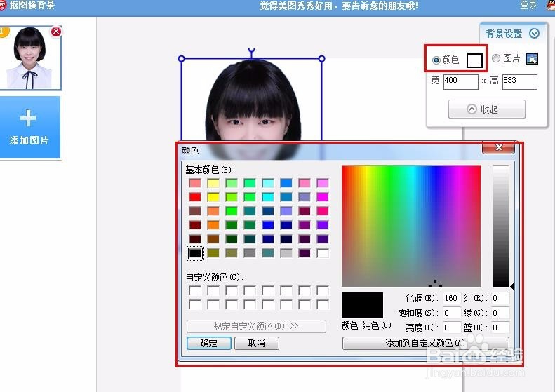Click the top-left resize handle of portrait
Viewport: 555px width, 392px height.
point(182,59)
